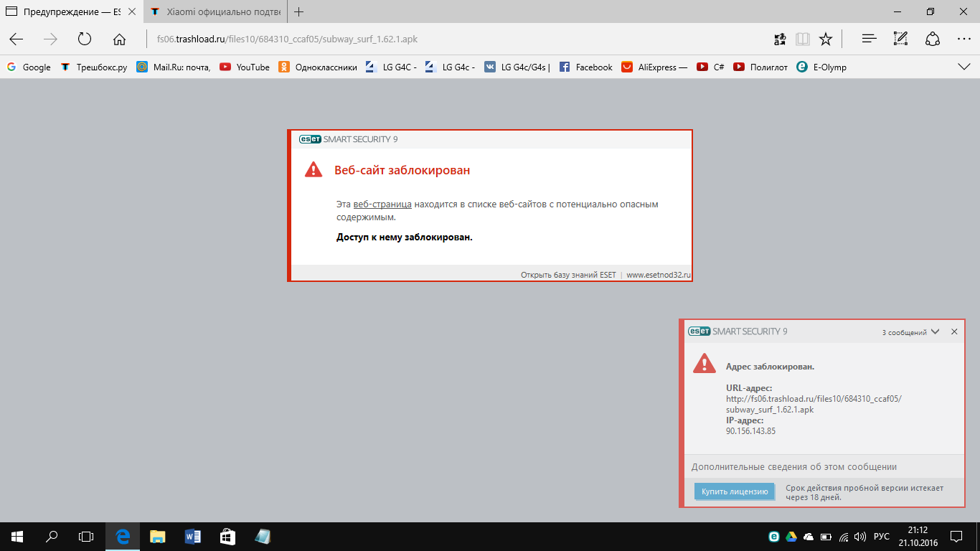Open File Explorer from the taskbar

click(x=157, y=536)
